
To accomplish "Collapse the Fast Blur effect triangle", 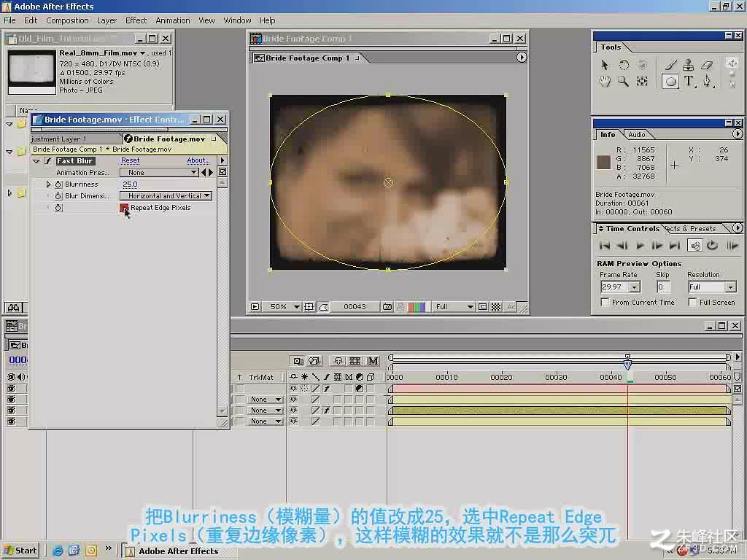I will [36, 161].
